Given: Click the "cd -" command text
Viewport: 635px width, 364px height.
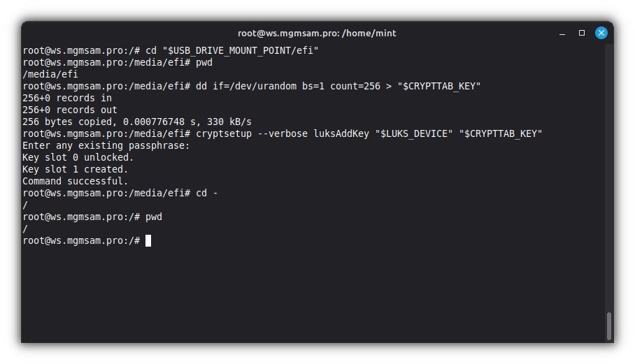Looking at the screenshot, I should point(207,193).
